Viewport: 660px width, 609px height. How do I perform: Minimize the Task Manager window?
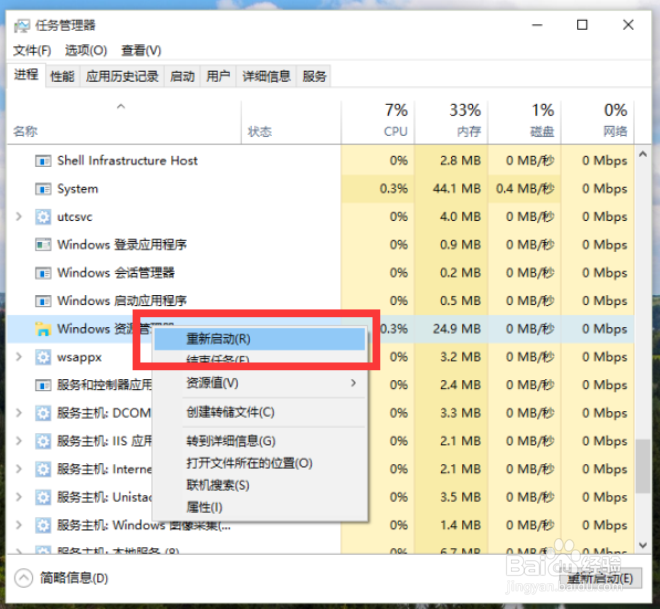pyautogui.click(x=537, y=25)
